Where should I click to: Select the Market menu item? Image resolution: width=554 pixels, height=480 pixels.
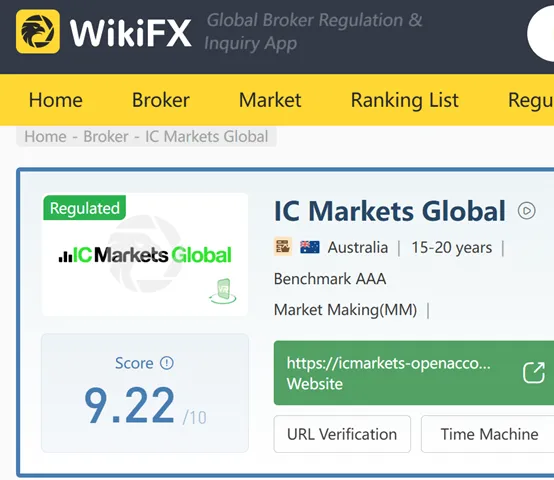(x=270, y=100)
